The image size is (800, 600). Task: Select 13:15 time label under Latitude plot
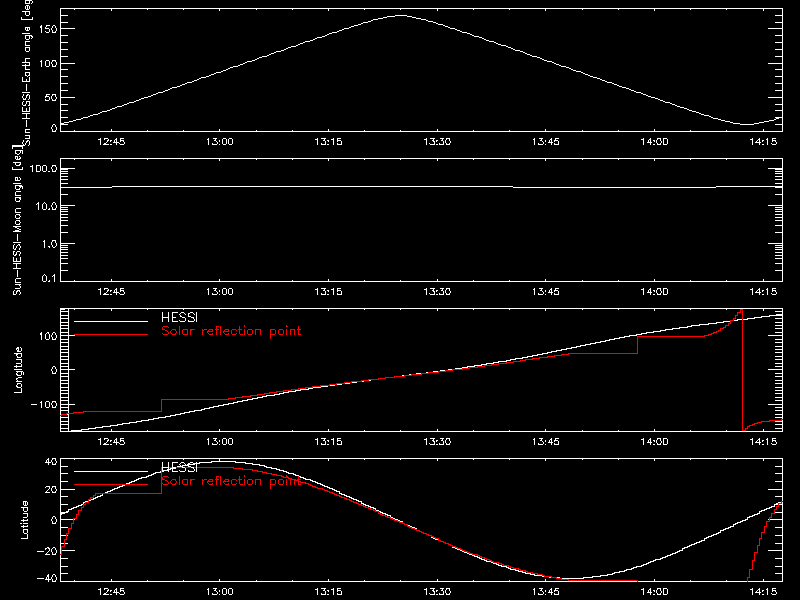[328, 592]
